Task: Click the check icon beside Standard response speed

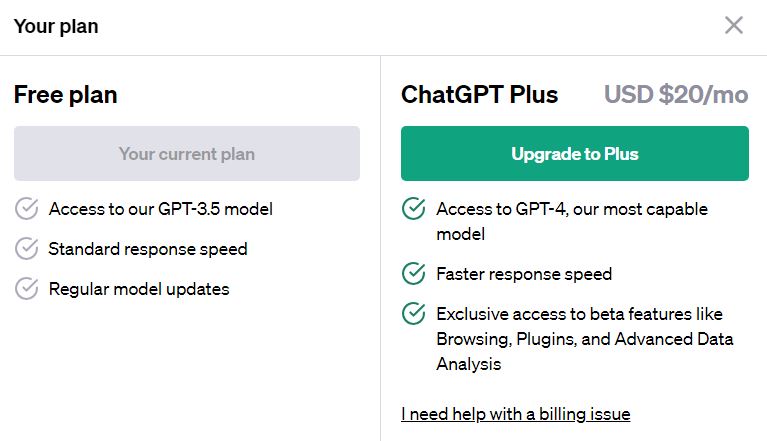Action: coord(26,249)
